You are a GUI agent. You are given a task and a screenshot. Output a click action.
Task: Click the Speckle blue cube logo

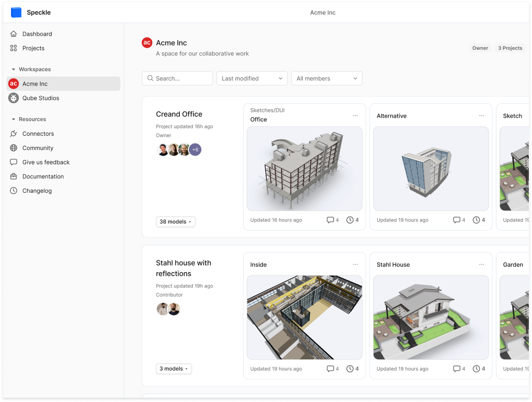16,12
